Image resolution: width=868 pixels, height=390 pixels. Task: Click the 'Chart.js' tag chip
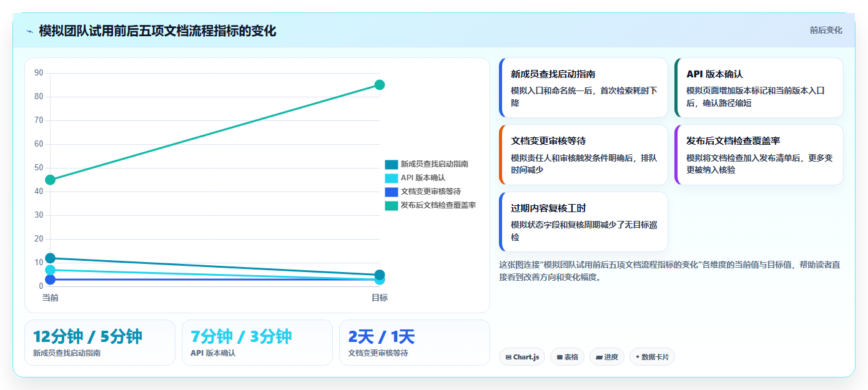pos(522,357)
